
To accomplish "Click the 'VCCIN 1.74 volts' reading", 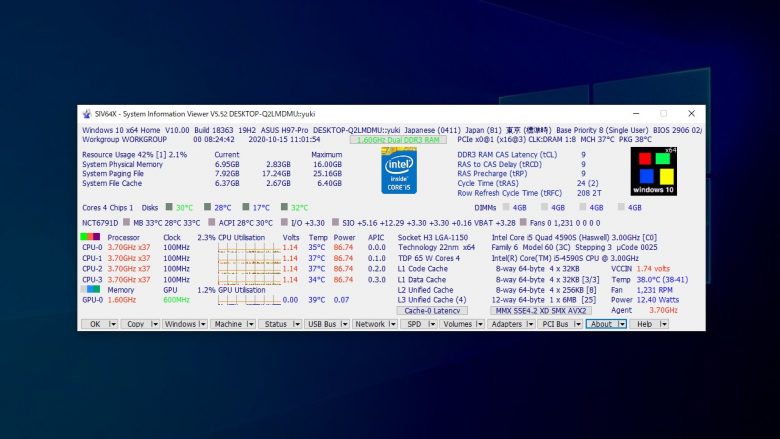I will (641, 269).
